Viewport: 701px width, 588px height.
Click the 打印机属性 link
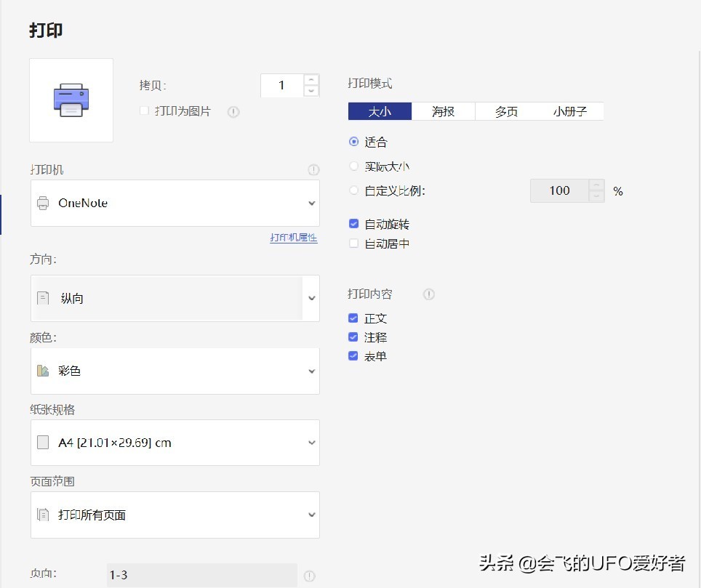coord(293,238)
